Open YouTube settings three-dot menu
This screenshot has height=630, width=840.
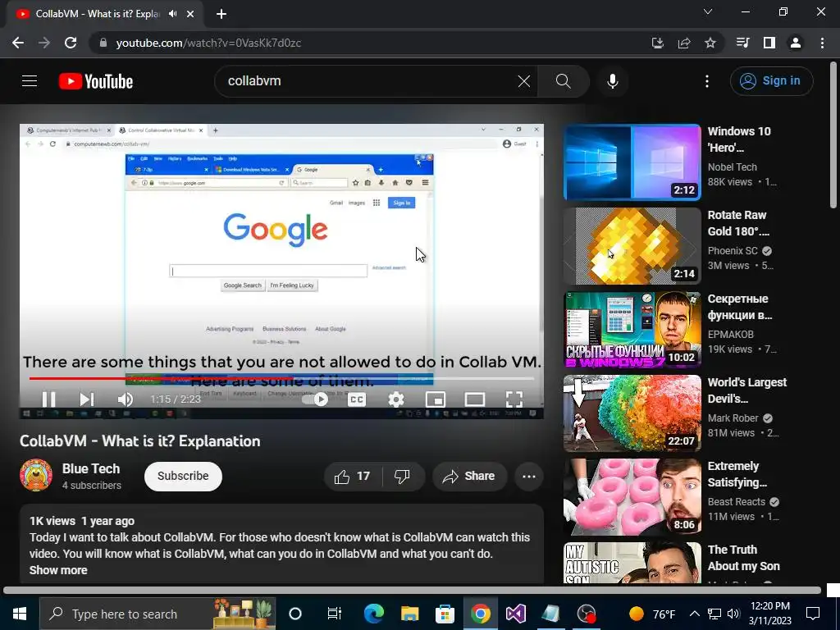[707, 81]
